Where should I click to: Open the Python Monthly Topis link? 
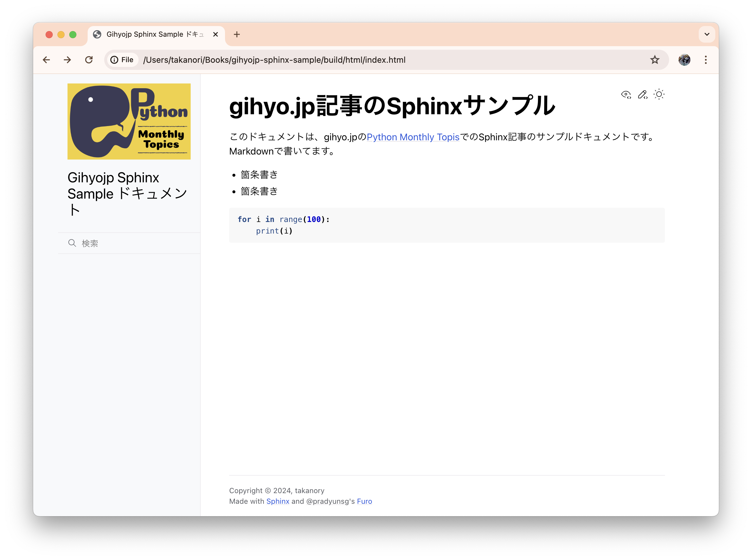(x=413, y=137)
